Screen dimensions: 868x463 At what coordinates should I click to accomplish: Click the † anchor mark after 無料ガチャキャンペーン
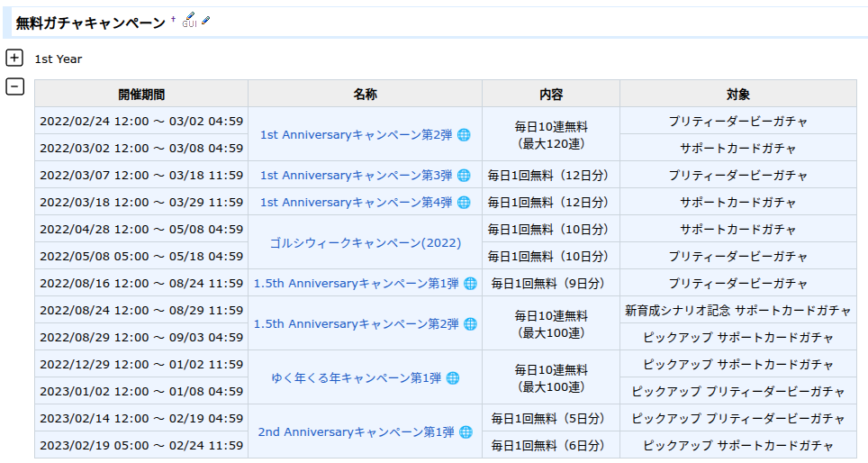coord(173,20)
